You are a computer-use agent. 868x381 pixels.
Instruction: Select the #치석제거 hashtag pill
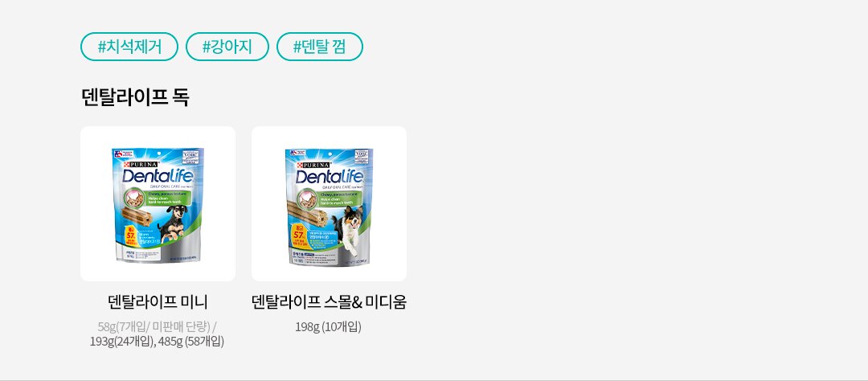(x=129, y=47)
